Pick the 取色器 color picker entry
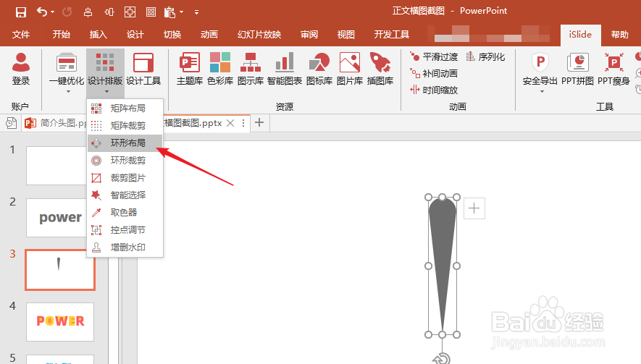The width and height of the screenshot is (641, 364). click(x=125, y=213)
